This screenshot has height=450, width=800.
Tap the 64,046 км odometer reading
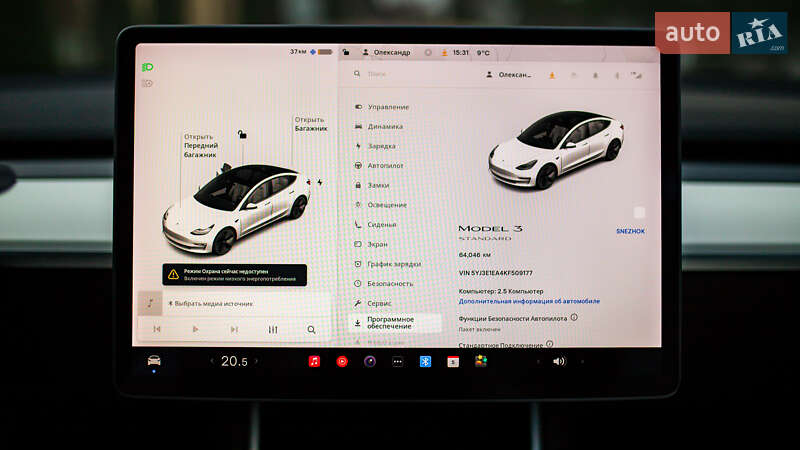474,255
